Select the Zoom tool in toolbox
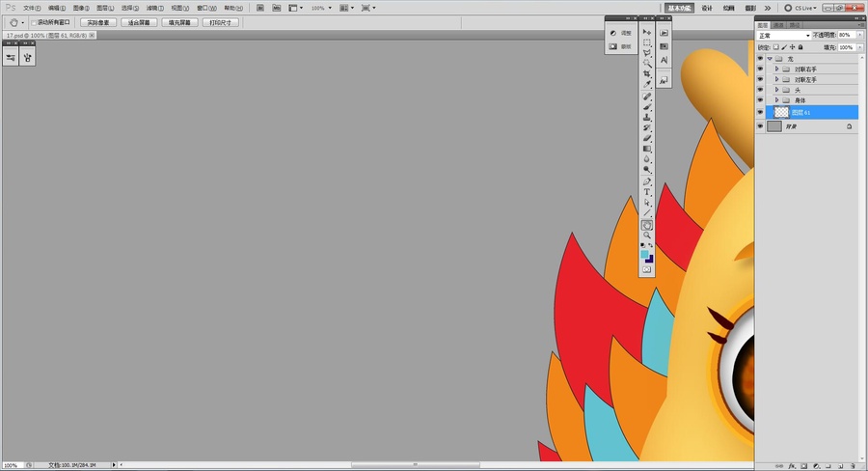 tap(646, 235)
